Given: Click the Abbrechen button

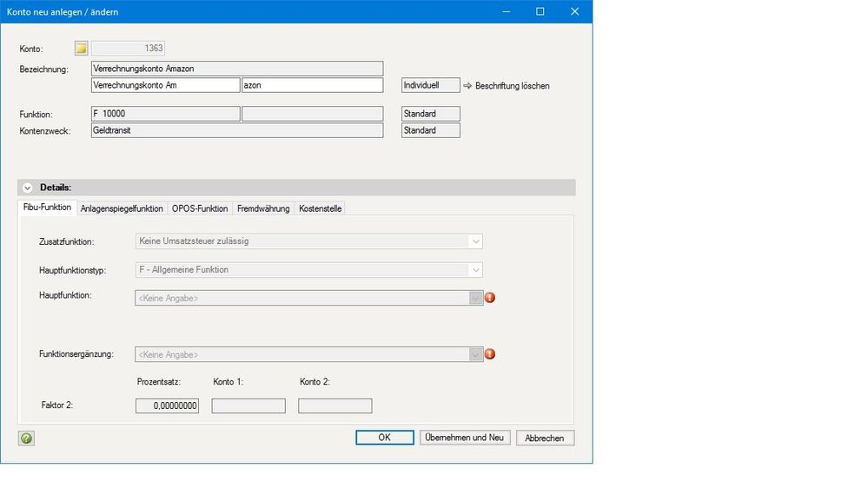Looking at the screenshot, I should [546, 438].
